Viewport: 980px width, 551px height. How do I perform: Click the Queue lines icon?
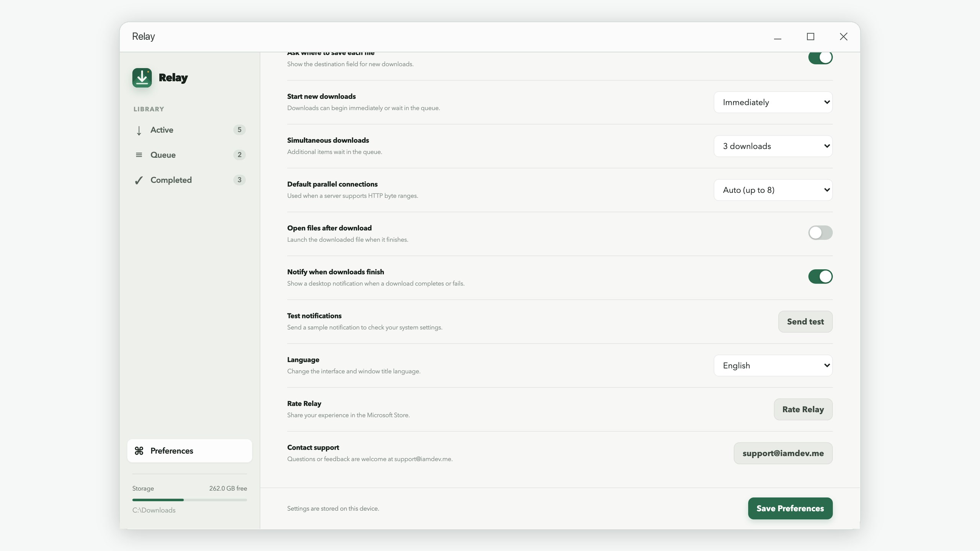click(x=139, y=155)
